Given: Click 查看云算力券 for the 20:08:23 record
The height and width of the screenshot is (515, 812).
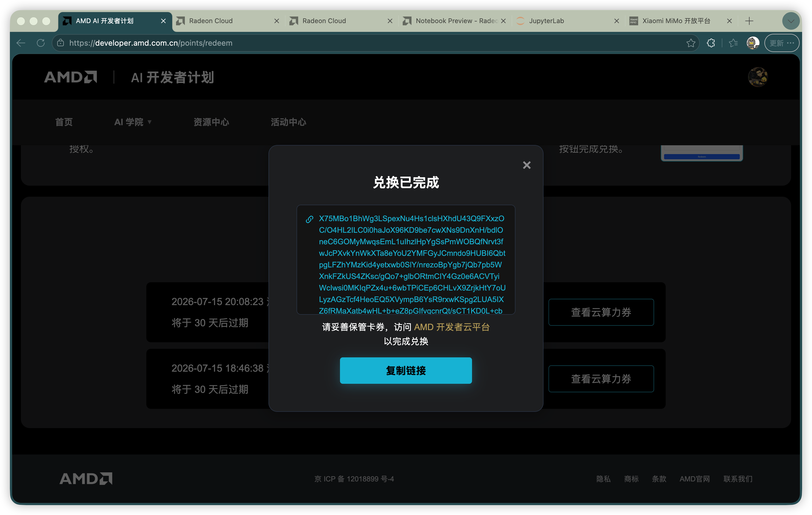Looking at the screenshot, I should [601, 312].
